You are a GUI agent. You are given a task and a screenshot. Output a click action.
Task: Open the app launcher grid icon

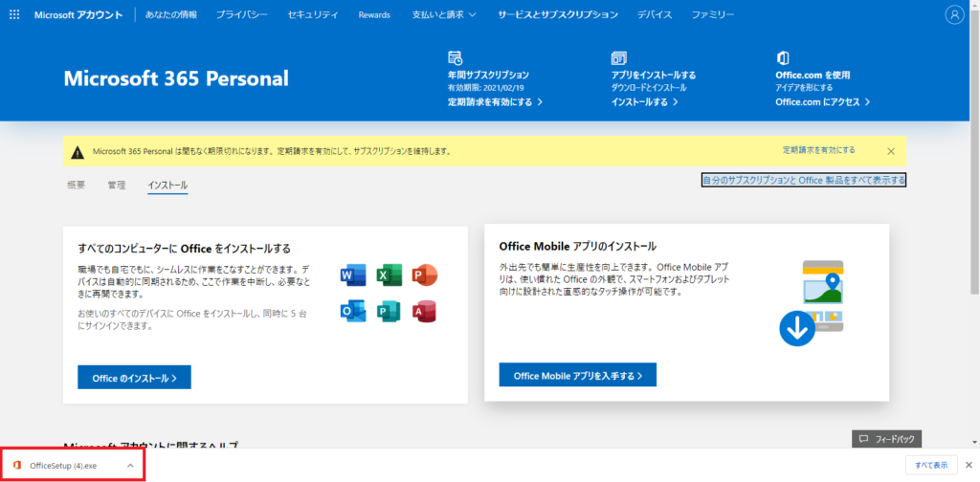(14, 14)
